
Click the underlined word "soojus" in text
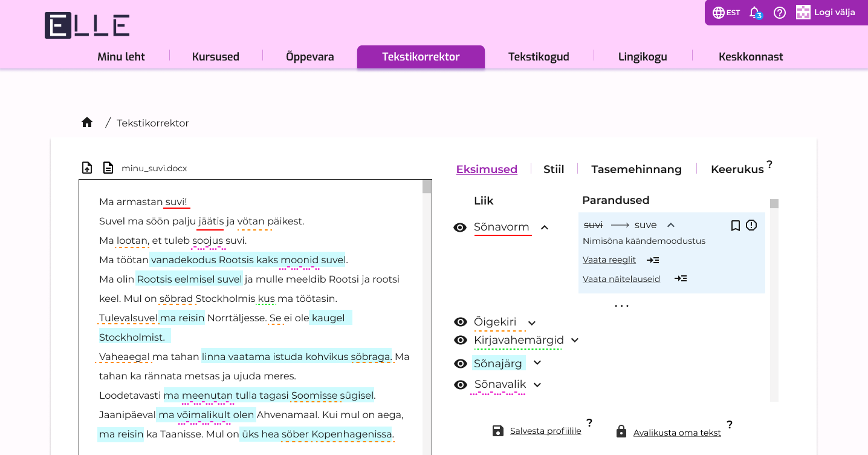click(208, 241)
